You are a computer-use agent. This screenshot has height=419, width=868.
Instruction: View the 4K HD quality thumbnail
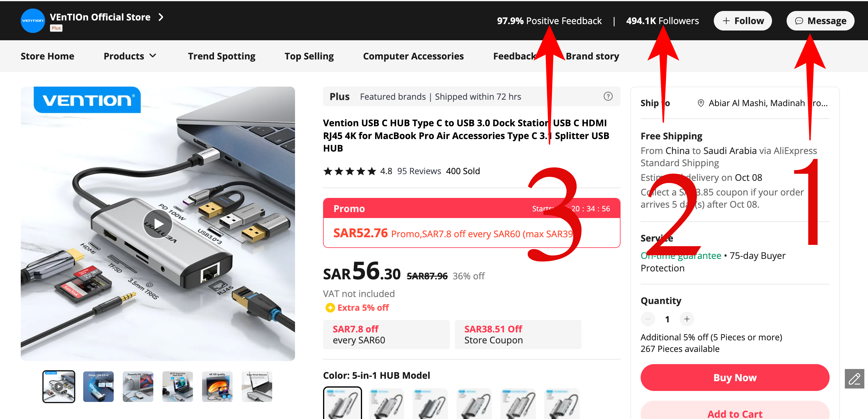[x=217, y=387]
